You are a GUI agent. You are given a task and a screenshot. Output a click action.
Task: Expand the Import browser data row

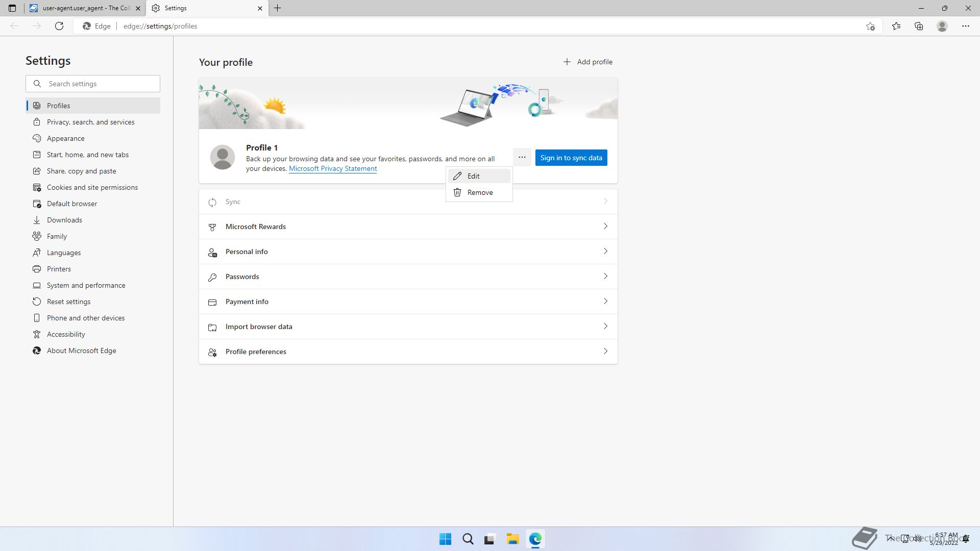(x=408, y=327)
